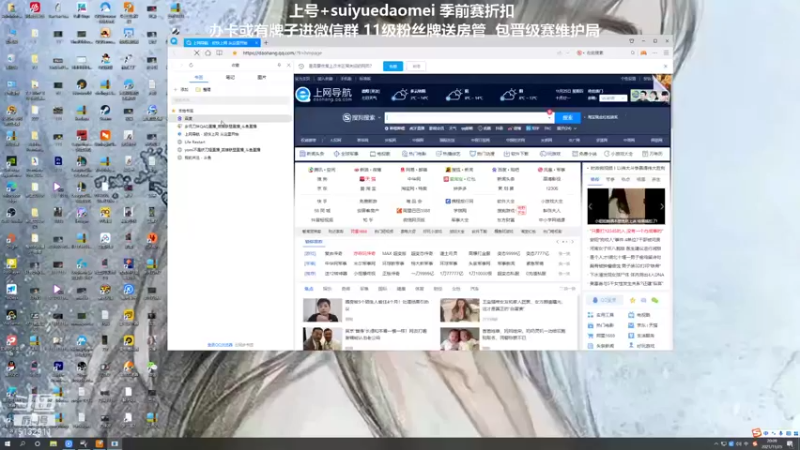Pin the bookmarks sidebar panel

(x=279, y=65)
